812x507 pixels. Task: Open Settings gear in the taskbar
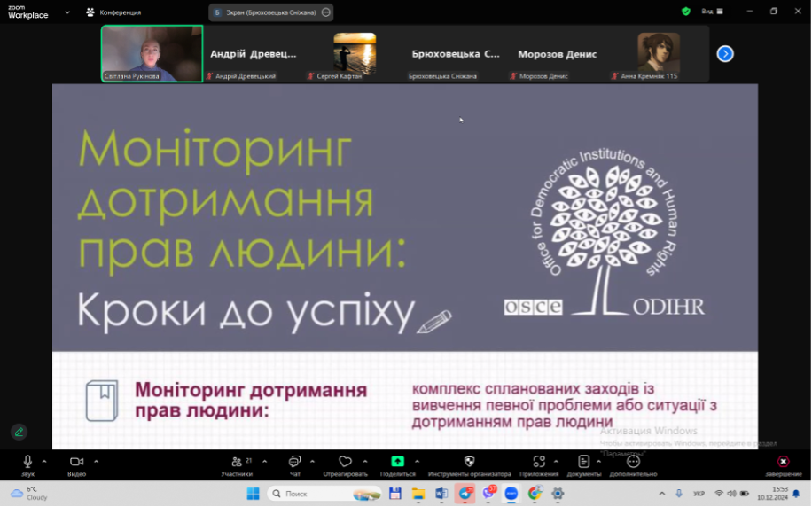point(558,494)
